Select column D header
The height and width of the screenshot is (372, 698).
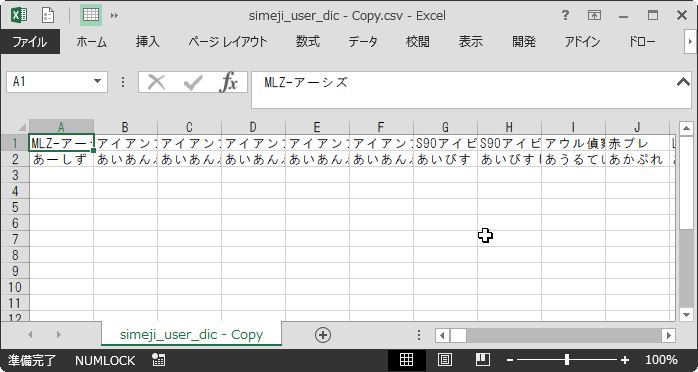253,127
